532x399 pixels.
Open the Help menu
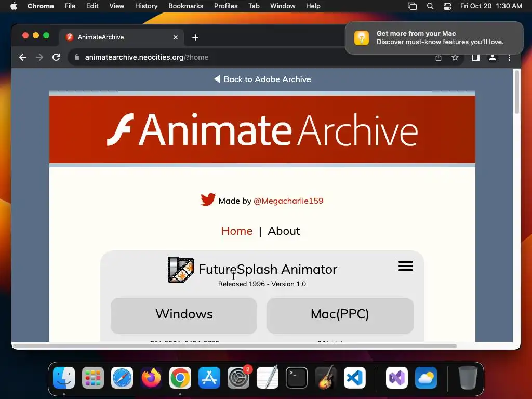[x=313, y=6]
